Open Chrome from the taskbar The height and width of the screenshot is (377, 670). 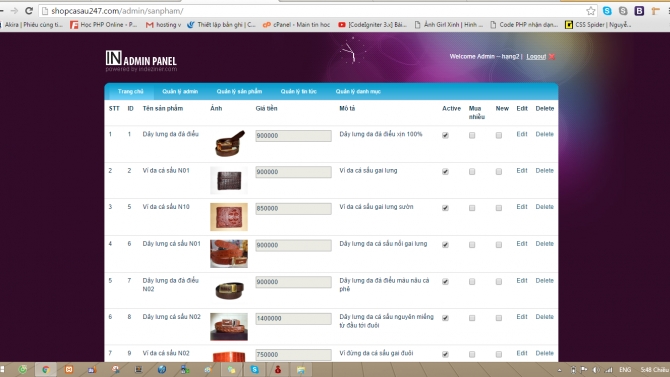(x=46, y=370)
